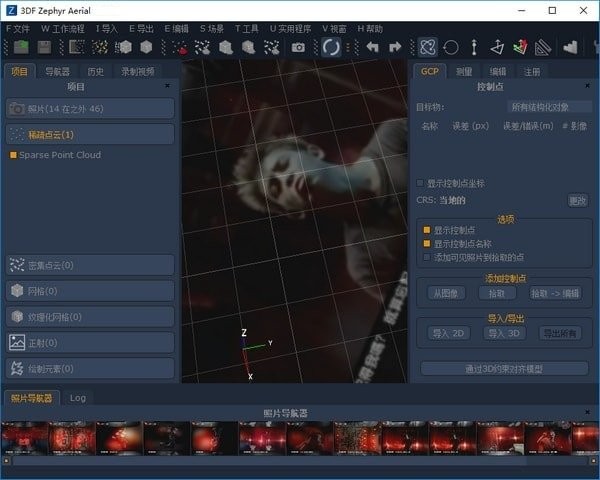Click the camera screenshot toolbar icon
This screenshot has width=600, height=480.
pos(298,47)
